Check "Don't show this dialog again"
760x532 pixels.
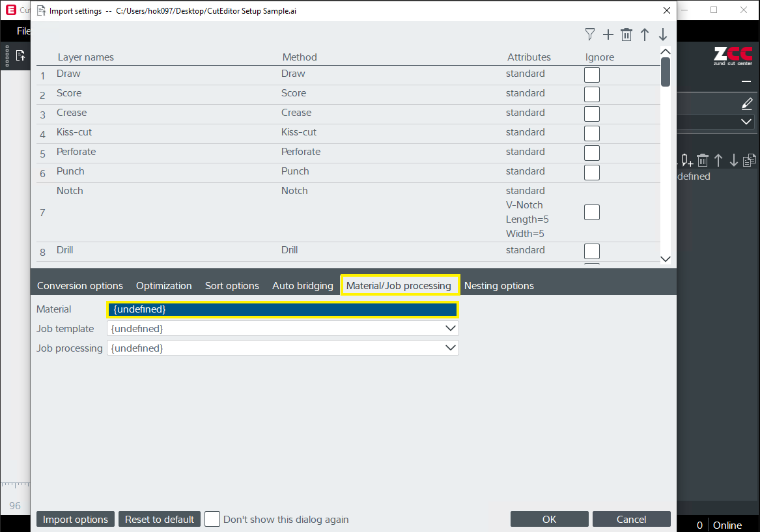click(x=212, y=519)
